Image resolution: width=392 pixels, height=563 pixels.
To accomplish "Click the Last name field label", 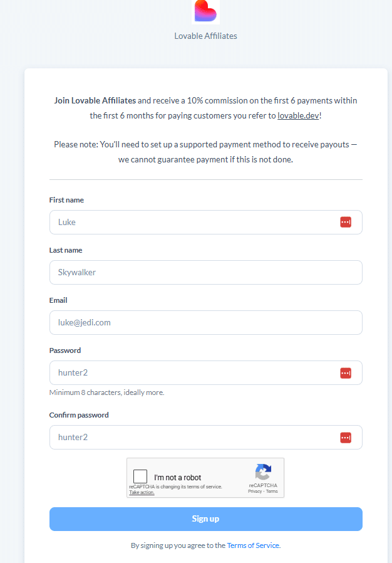I will [x=66, y=250].
